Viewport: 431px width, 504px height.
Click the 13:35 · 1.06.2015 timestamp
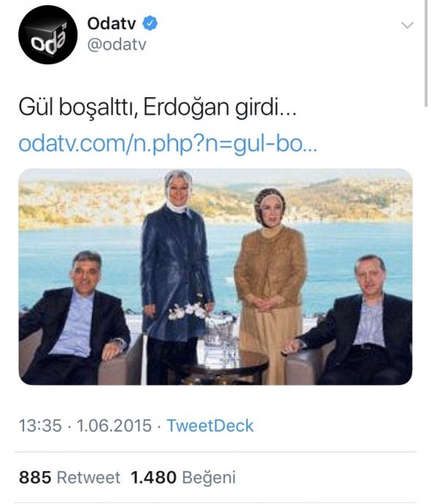pos(85,426)
